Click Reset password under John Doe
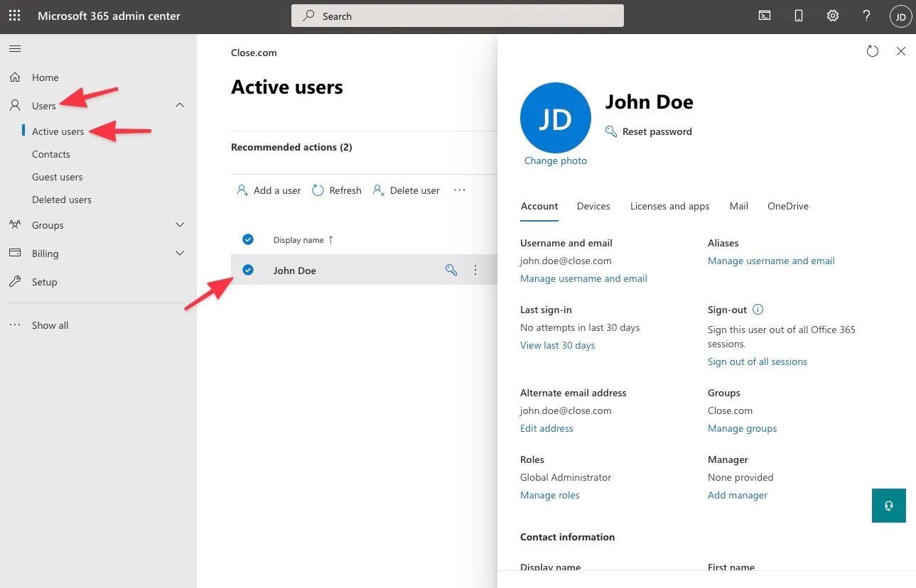This screenshot has height=588, width=916. click(x=649, y=131)
